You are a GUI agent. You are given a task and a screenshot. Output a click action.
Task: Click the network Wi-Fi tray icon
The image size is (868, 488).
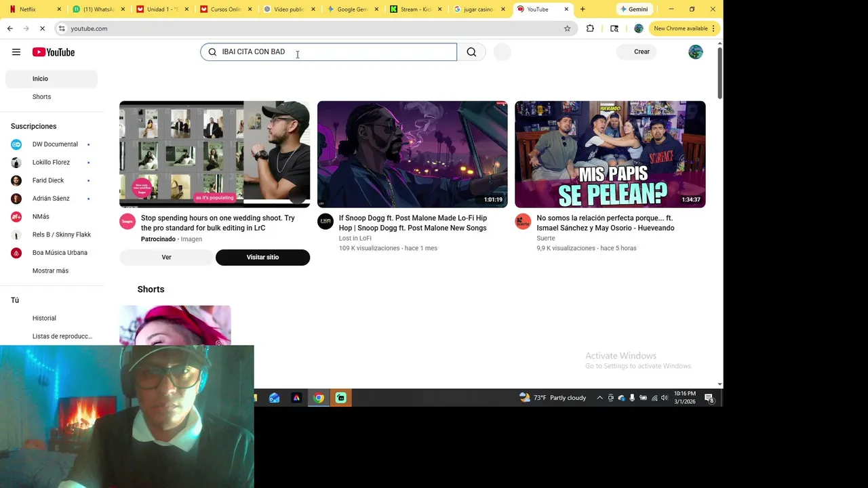coord(654,398)
